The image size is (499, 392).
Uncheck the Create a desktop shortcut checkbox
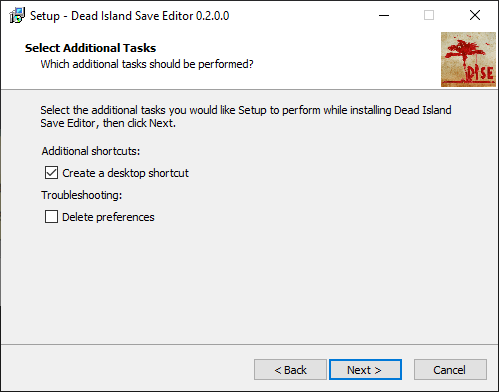point(51,173)
